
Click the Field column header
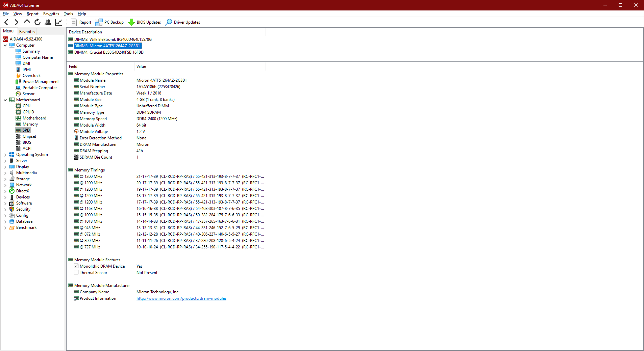[100, 66]
